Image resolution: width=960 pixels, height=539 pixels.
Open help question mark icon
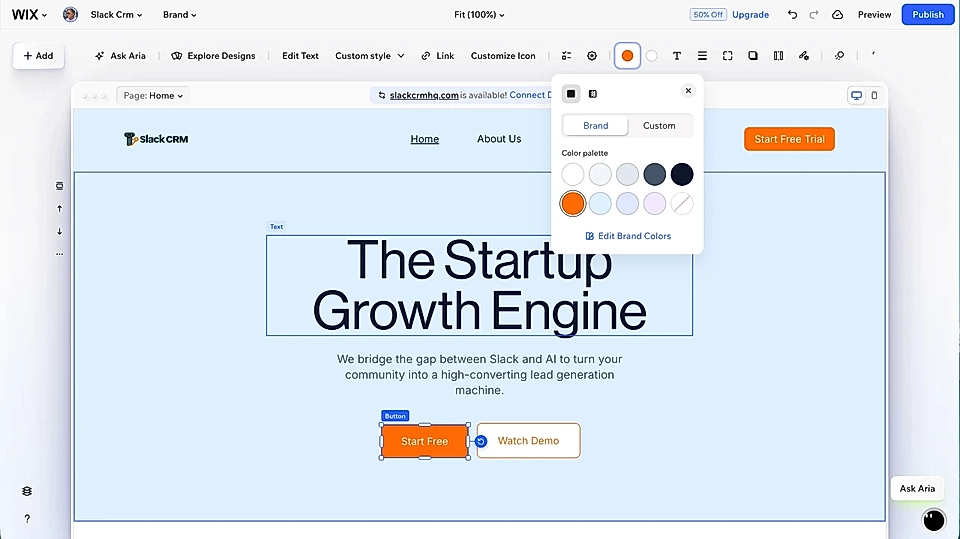(x=27, y=519)
